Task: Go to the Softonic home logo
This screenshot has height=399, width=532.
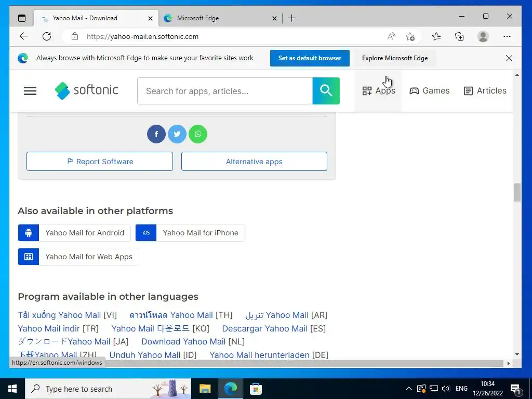Action: (87, 90)
